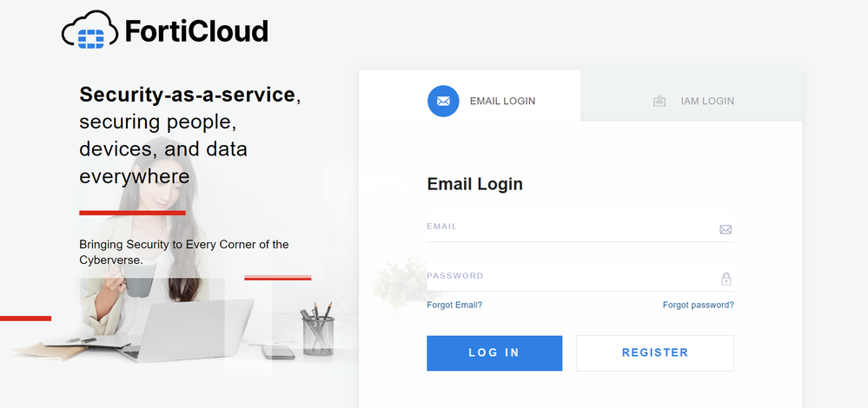The height and width of the screenshot is (408, 868).
Task: Switch to the EMAIL LOGIN tab
Action: pyautogui.click(x=502, y=101)
